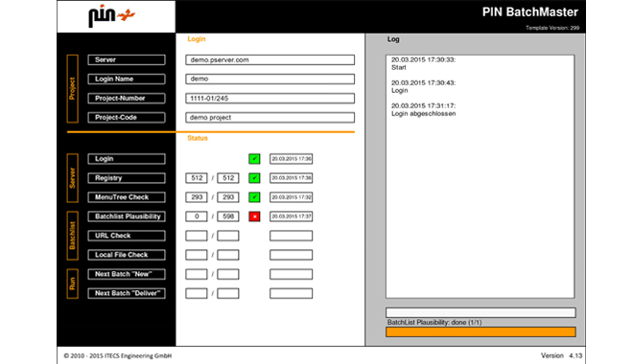The image size is (633, 364).
Task: Click the MenuTree Check first count 293
Action: pos(197,197)
